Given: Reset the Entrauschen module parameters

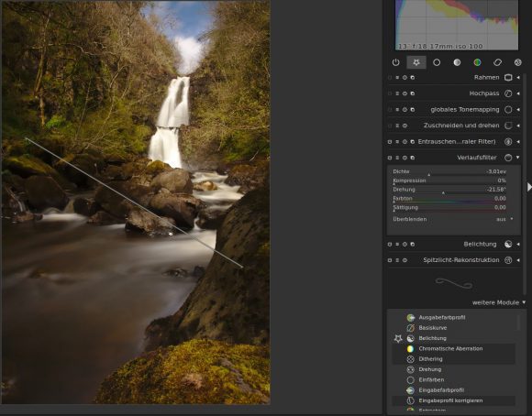Looking at the screenshot, I should pyautogui.click(x=405, y=142).
